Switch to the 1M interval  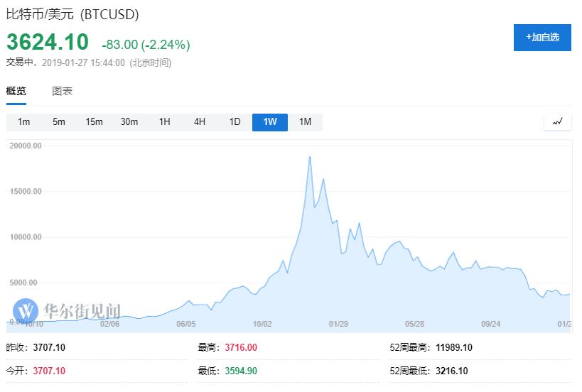pos(305,121)
